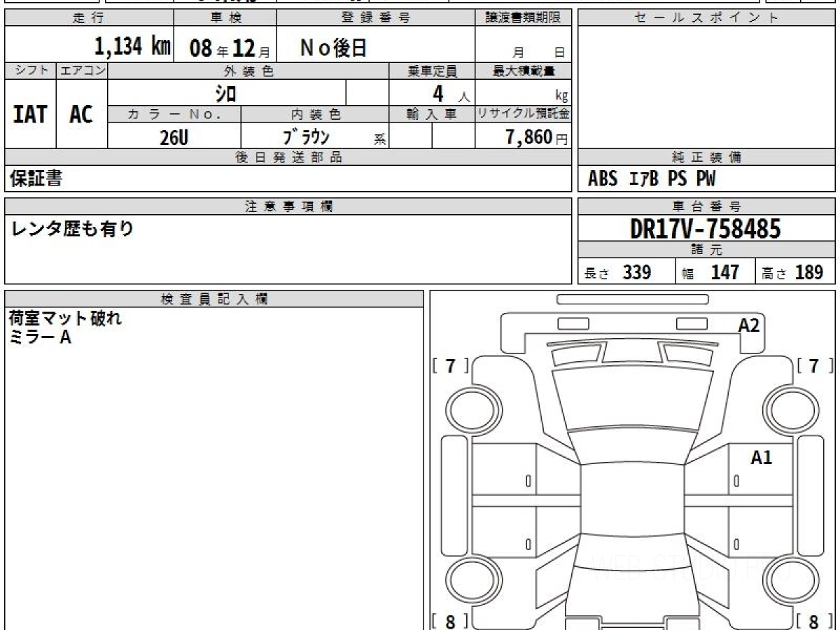Click the windshield in the car diagram
The height and width of the screenshot is (630, 840).
tap(633, 399)
